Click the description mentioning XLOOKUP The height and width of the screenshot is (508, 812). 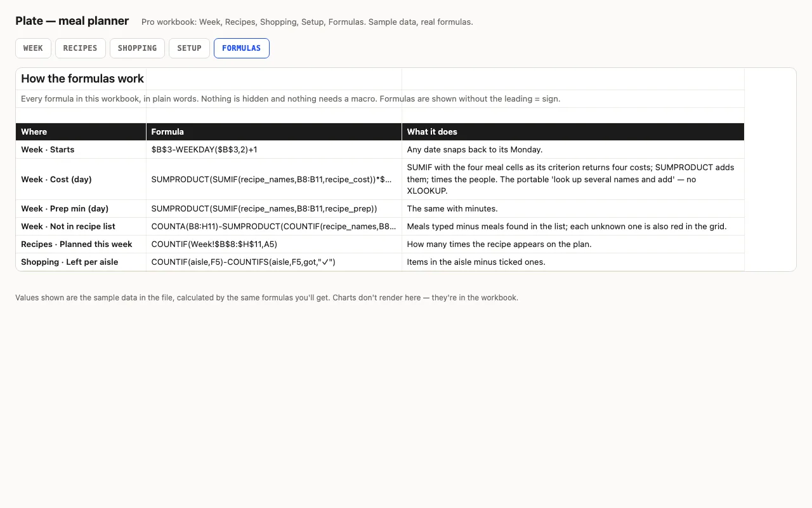573,179
